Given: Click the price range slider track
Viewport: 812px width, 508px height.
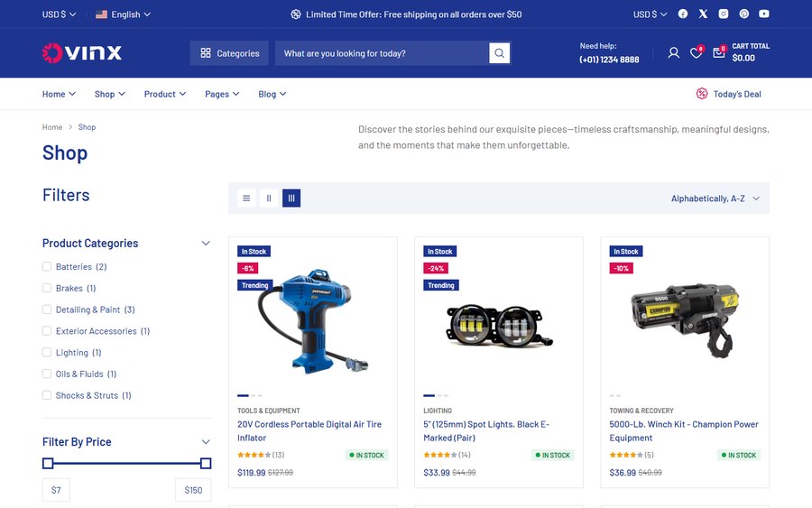Looking at the screenshot, I should [127, 463].
